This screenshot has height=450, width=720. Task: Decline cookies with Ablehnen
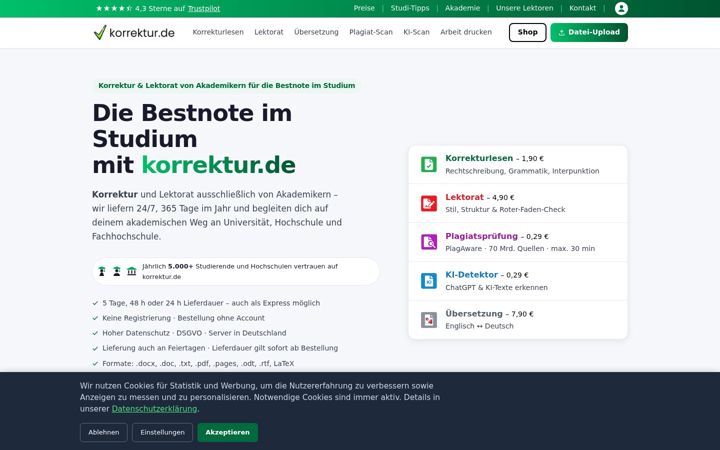pyautogui.click(x=104, y=433)
